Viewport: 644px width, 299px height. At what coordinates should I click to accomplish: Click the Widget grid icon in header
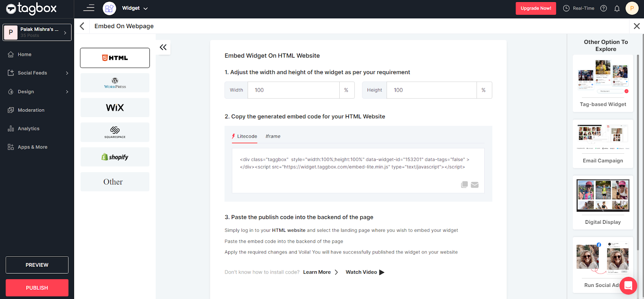109,8
